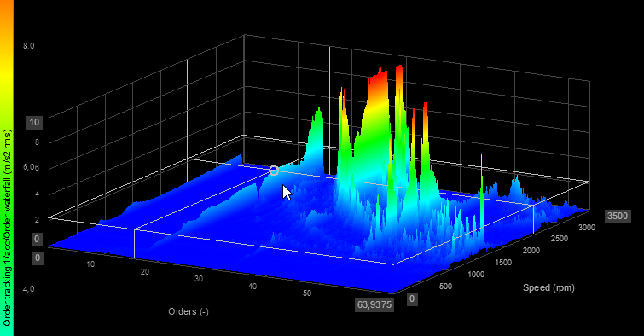Click the 1000 tick on Speed axis

[x=476, y=274]
